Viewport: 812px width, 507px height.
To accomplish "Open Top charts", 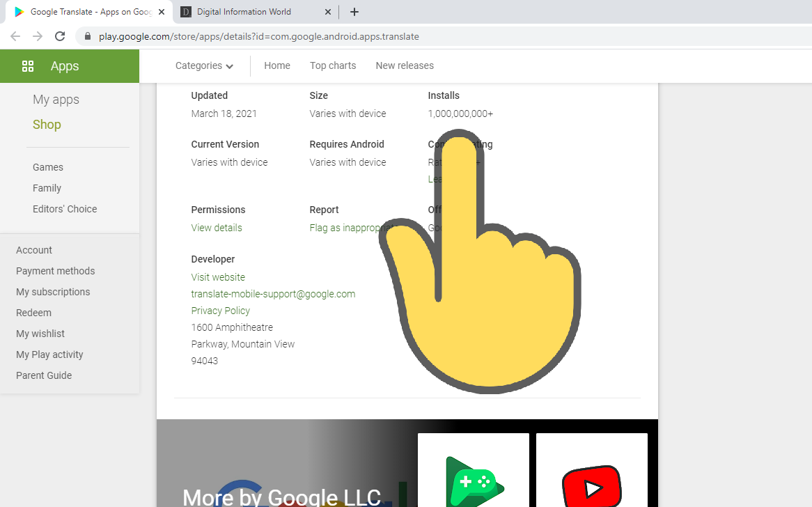I will click(333, 65).
